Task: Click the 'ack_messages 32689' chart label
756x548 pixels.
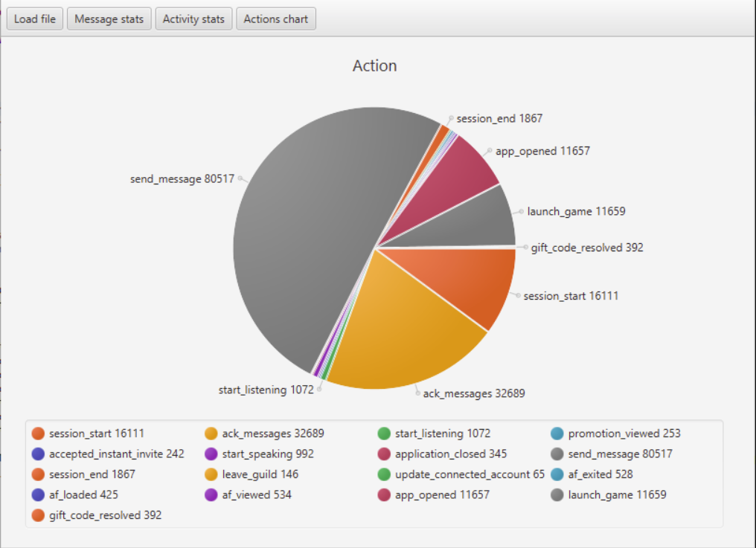Action: coord(474,394)
